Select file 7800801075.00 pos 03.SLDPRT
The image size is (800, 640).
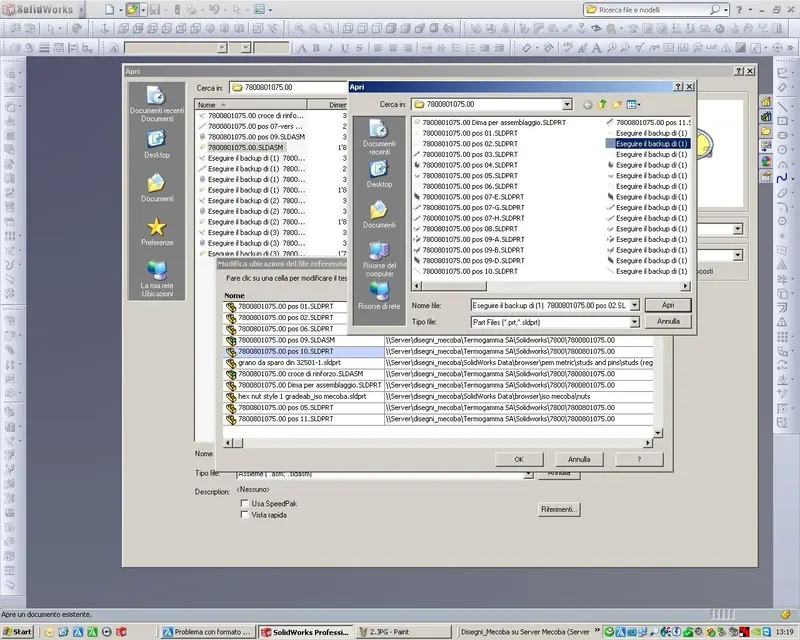click(x=470, y=154)
